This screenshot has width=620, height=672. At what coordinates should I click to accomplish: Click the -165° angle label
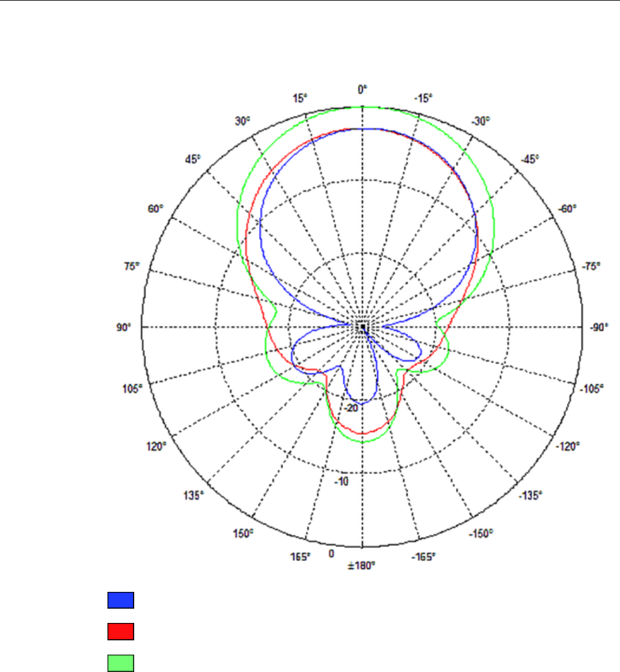[424, 556]
